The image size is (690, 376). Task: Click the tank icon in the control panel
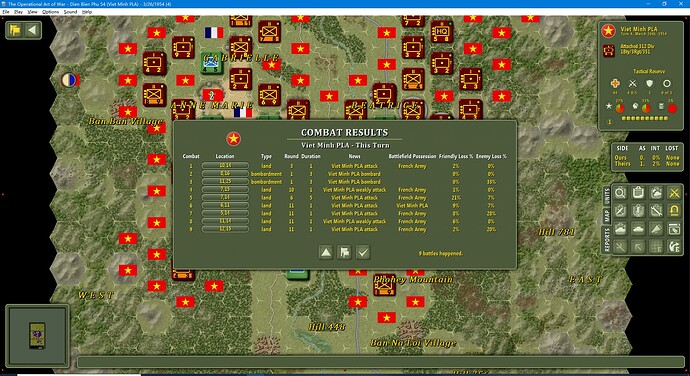638,229
